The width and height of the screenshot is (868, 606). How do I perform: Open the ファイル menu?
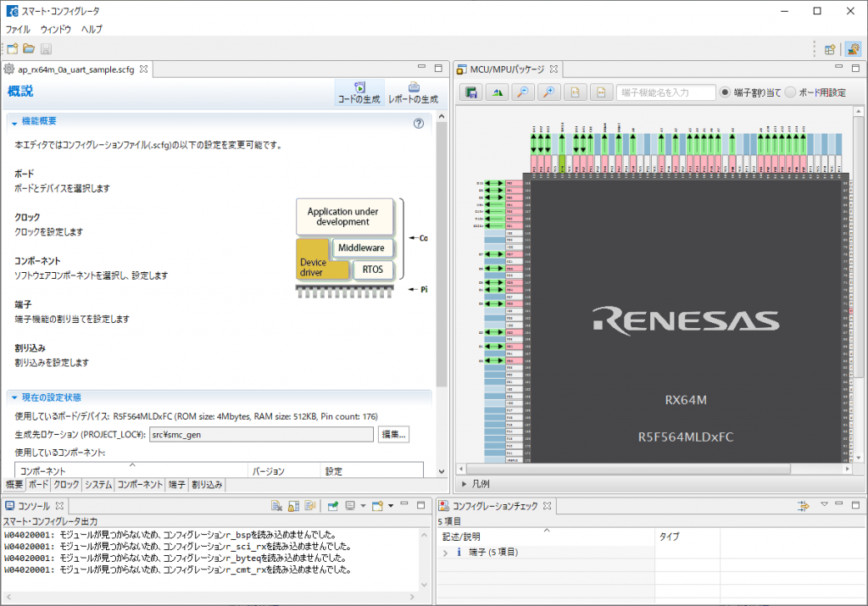(x=18, y=29)
